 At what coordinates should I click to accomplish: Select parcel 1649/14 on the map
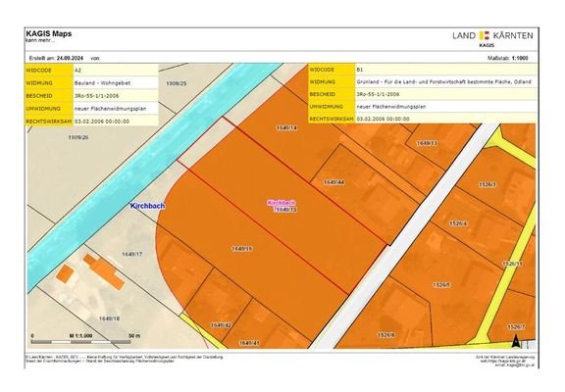(286, 127)
